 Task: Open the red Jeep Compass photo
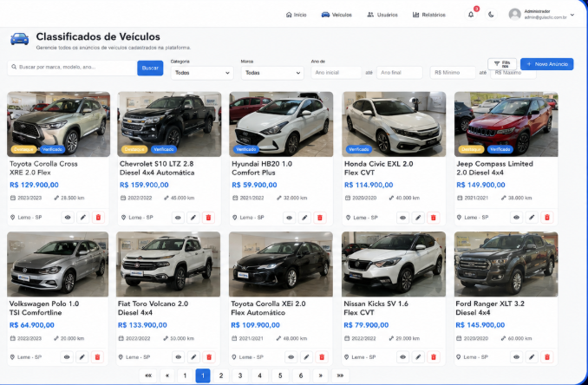(506, 124)
